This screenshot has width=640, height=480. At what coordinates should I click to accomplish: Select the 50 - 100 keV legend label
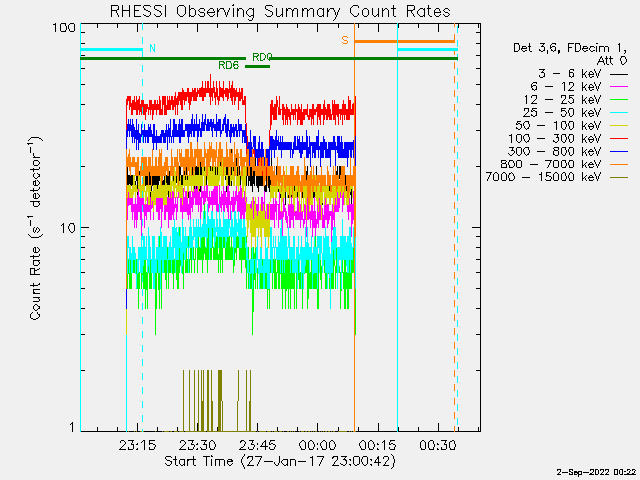coord(558,125)
